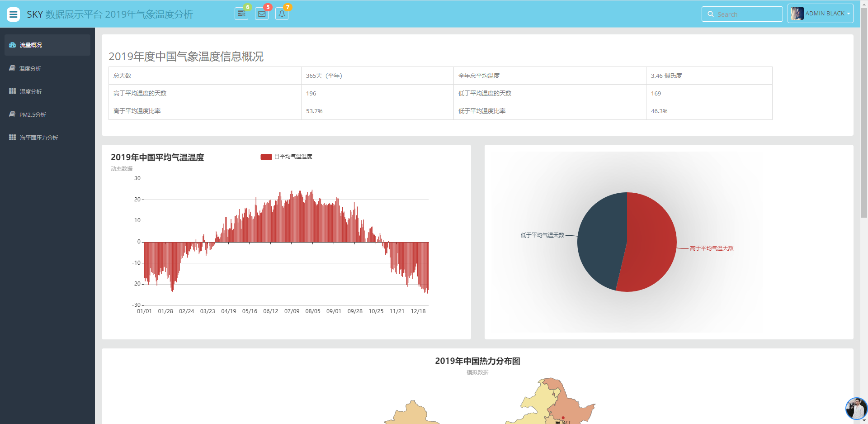Click the 2019年中国平均气温温度 chart title

coord(157,157)
